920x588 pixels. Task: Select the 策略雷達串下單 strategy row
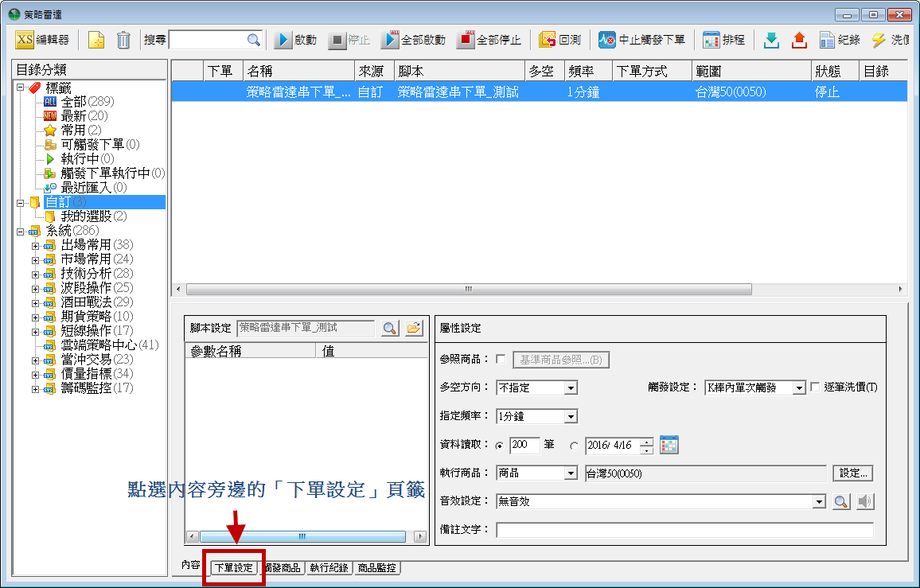point(540,92)
